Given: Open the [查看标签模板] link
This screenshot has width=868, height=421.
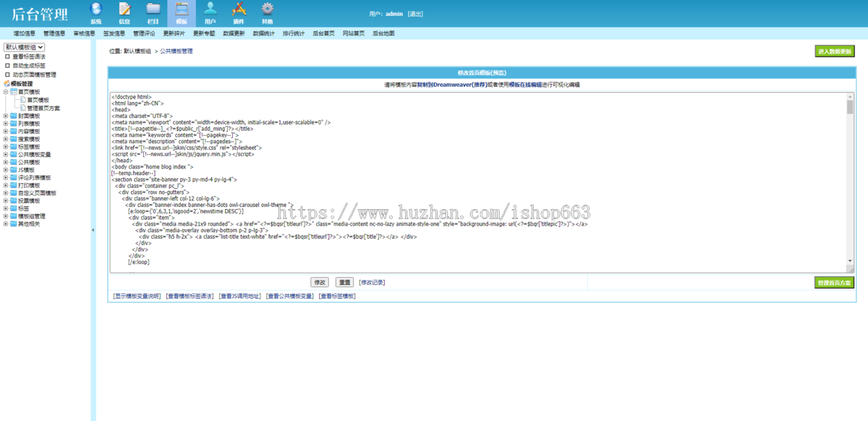Looking at the screenshot, I should [337, 296].
